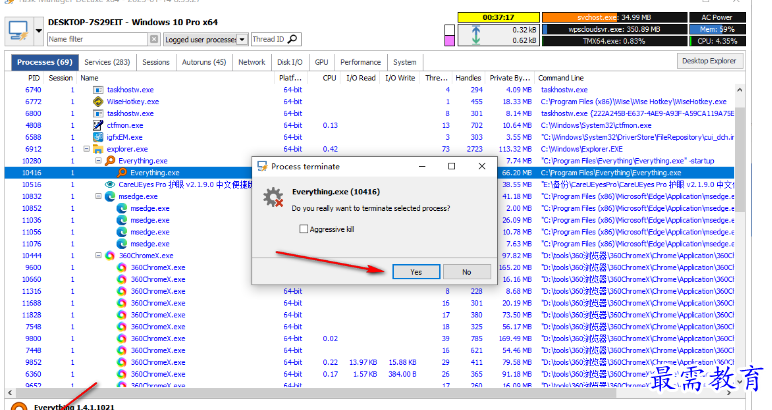The width and height of the screenshot is (772, 410).
Task: Collapse the 360ChromeX.exe process tree
Action: [x=98, y=255]
